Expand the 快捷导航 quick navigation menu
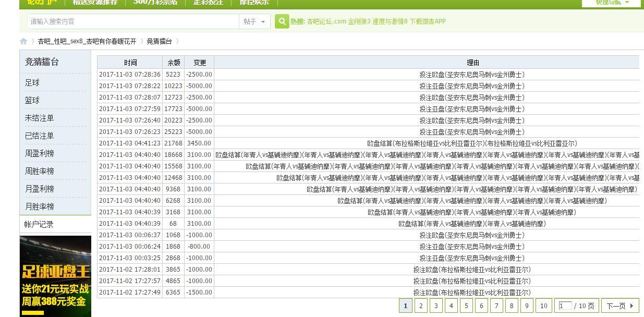This screenshot has height=317, width=644. [612, 3]
